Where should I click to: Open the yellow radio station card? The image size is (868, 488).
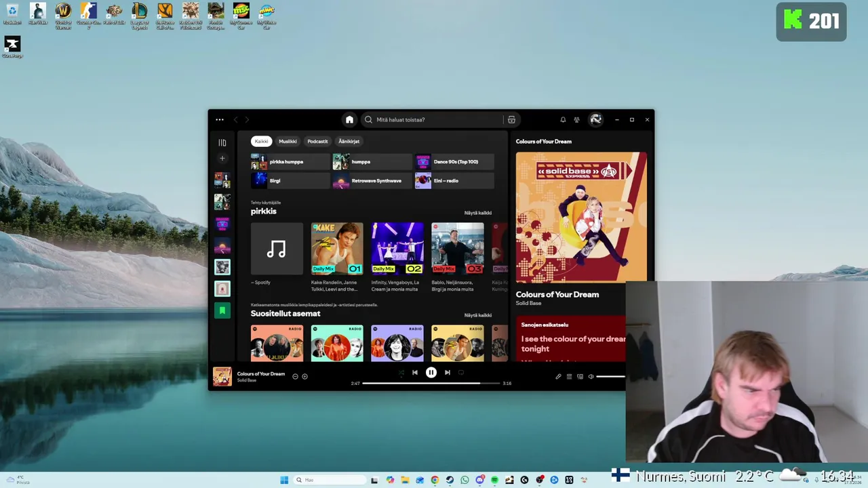458,343
